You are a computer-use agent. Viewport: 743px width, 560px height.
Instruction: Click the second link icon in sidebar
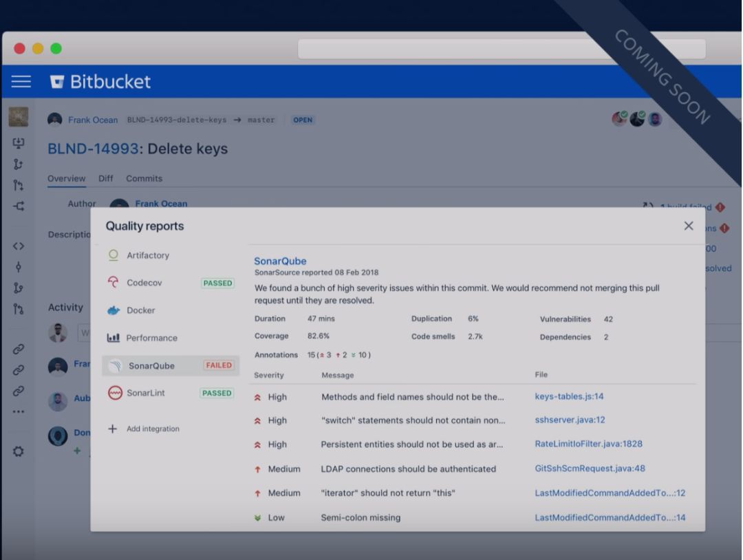19,370
